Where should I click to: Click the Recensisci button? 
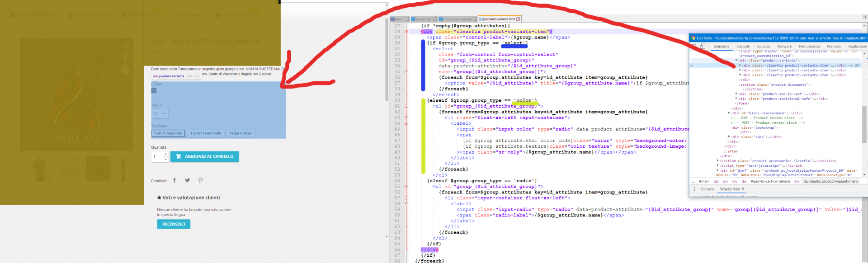pos(174,224)
